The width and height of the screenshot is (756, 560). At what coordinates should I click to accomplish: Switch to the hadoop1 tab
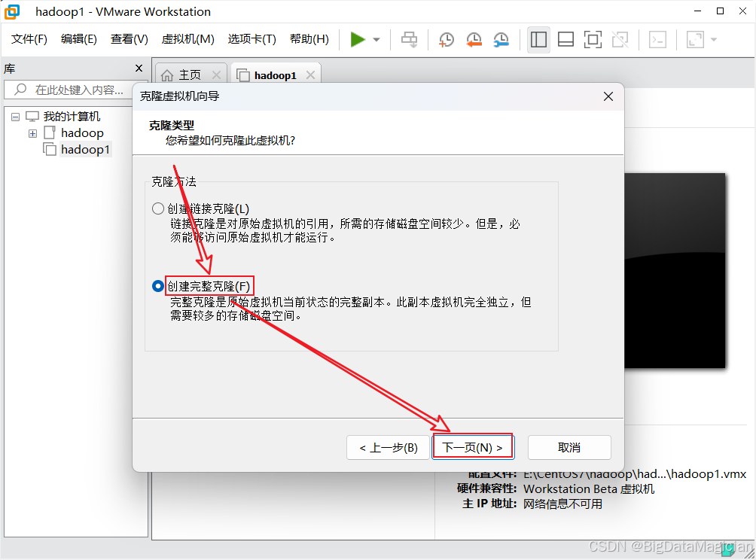coord(276,75)
